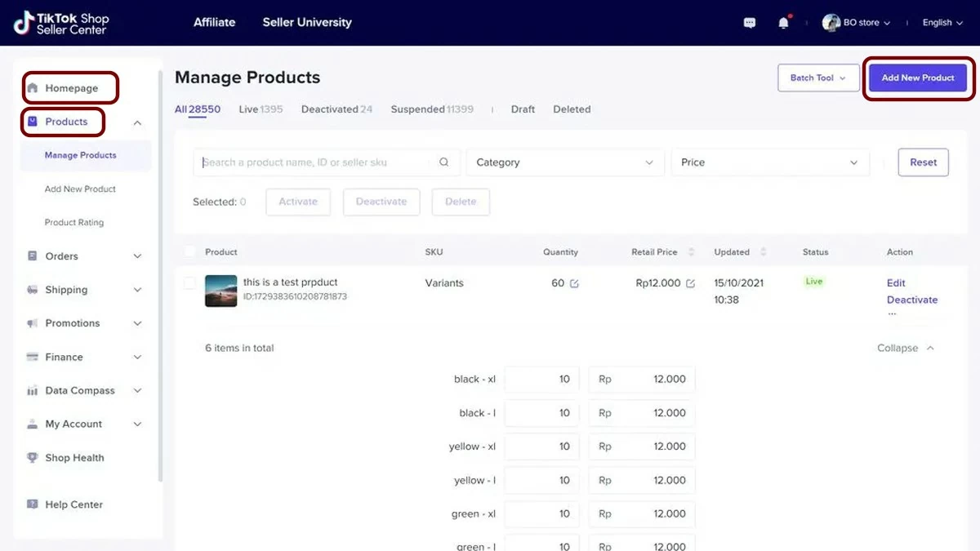Screen dimensions: 980x551
Task: Click the edit icon next to quantity 60
Action: click(x=574, y=283)
